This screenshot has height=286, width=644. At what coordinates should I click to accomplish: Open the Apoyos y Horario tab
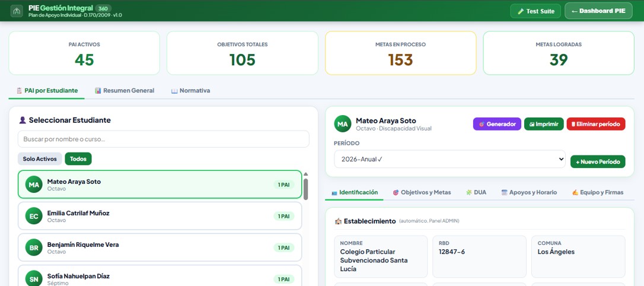pos(528,192)
